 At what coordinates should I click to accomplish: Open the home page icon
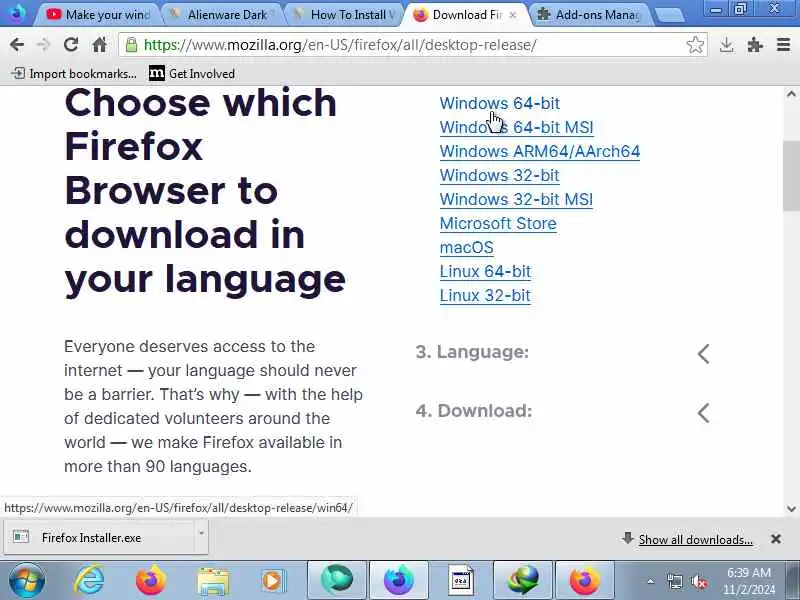(99, 45)
